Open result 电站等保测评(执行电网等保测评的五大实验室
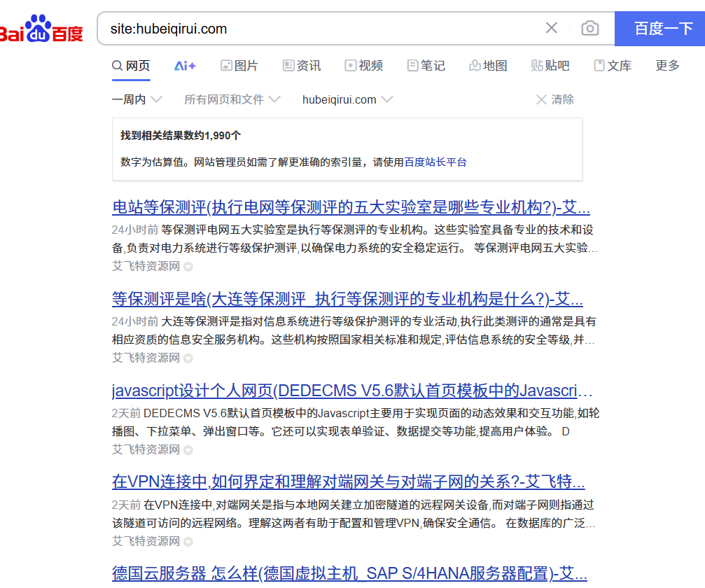705x588 pixels. (351, 207)
